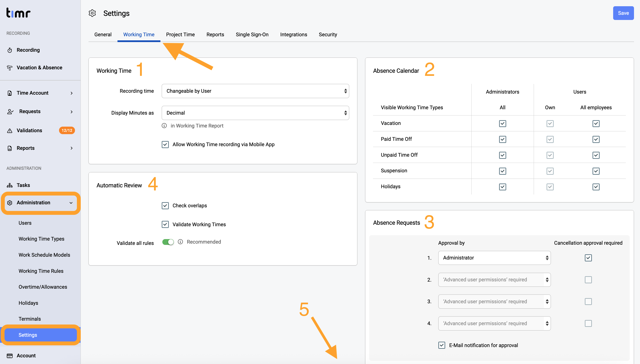
Task: Click the Settings gear icon in page header
Action: [92, 13]
